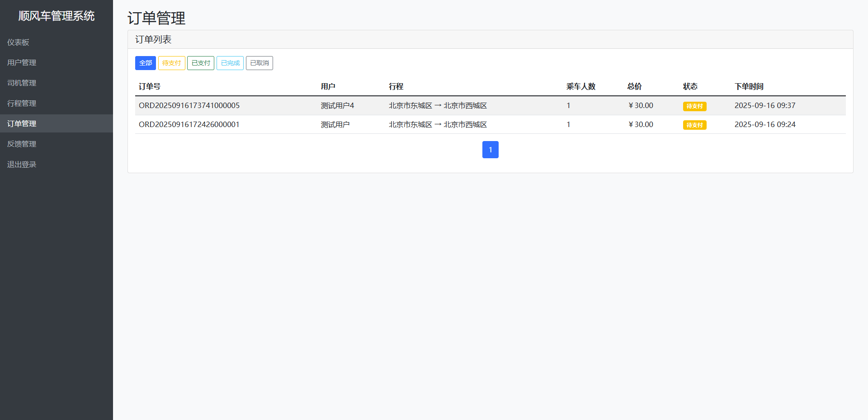
Task: Click the 顺风车管理系统 sidebar title
Action: (x=57, y=16)
